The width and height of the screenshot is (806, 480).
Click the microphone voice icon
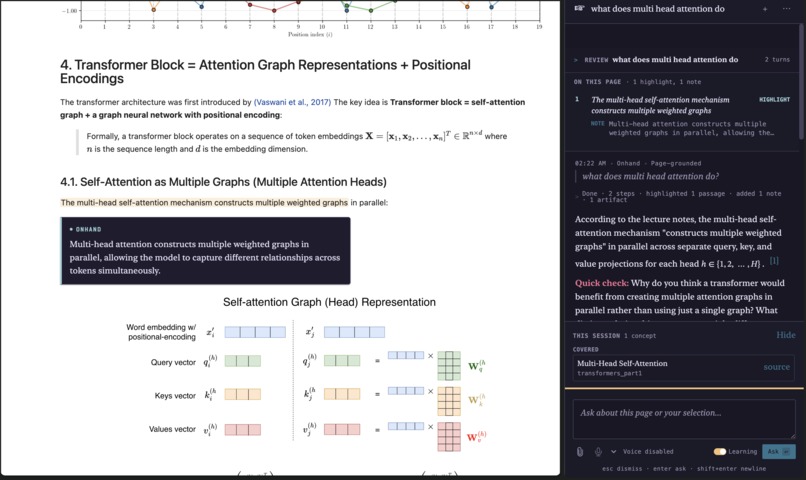pyautogui.click(x=598, y=451)
